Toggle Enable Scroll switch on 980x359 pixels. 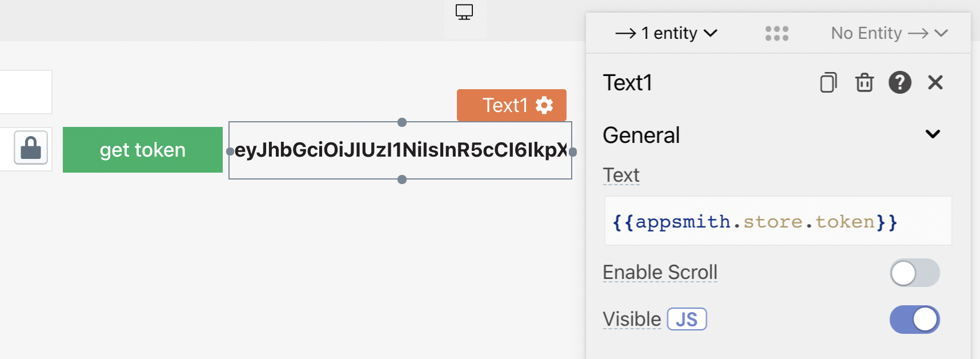914,273
